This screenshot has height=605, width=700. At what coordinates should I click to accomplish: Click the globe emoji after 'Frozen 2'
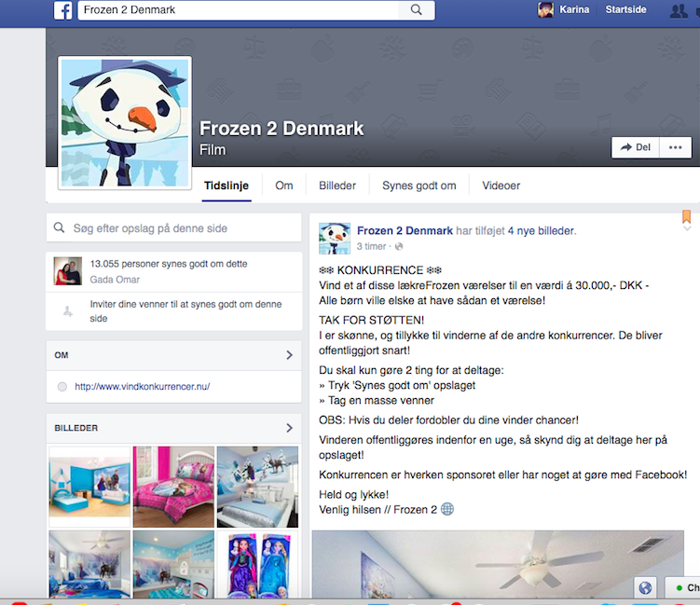point(447,509)
